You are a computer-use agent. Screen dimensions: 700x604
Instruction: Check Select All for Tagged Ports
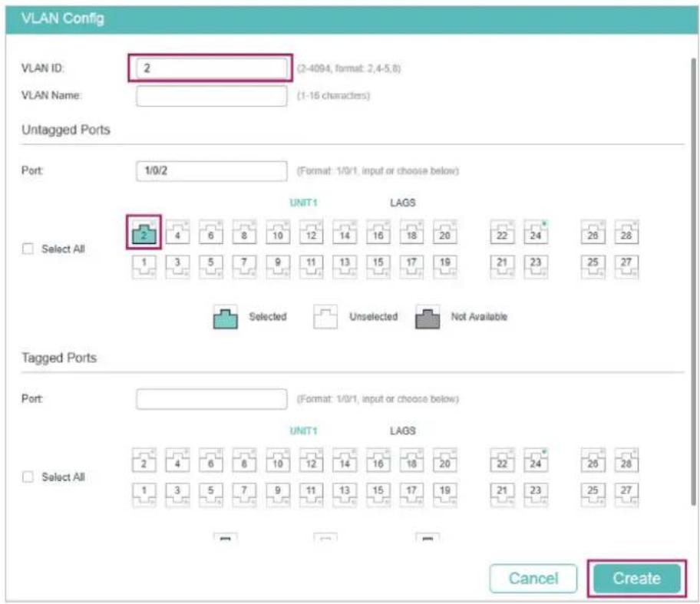pos(28,477)
